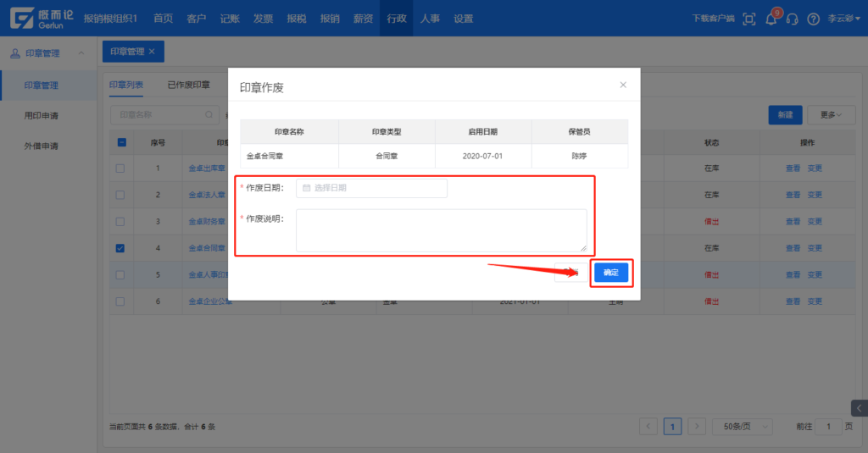Screen dimensions: 868x453
Task: Open the 薪资 menu
Action: click(363, 19)
